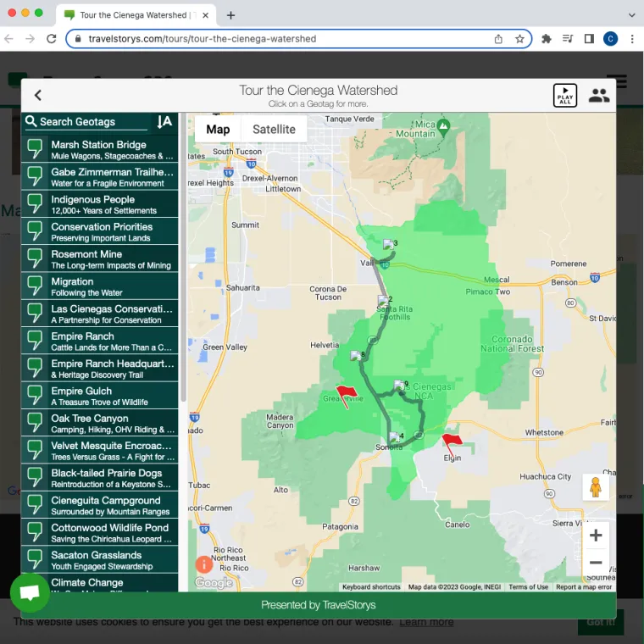
Task: Open a new browser tab
Action: pyautogui.click(x=230, y=15)
